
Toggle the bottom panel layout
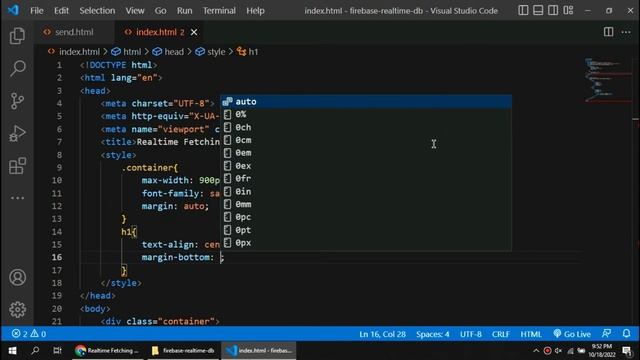point(538,10)
